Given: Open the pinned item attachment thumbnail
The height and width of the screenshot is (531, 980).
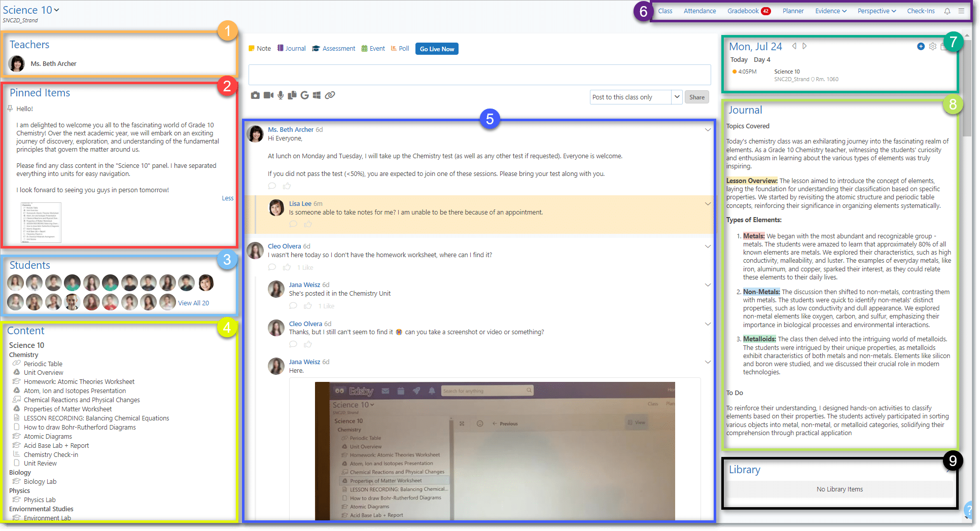Looking at the screenshot, I should click(x=41, y=223).
